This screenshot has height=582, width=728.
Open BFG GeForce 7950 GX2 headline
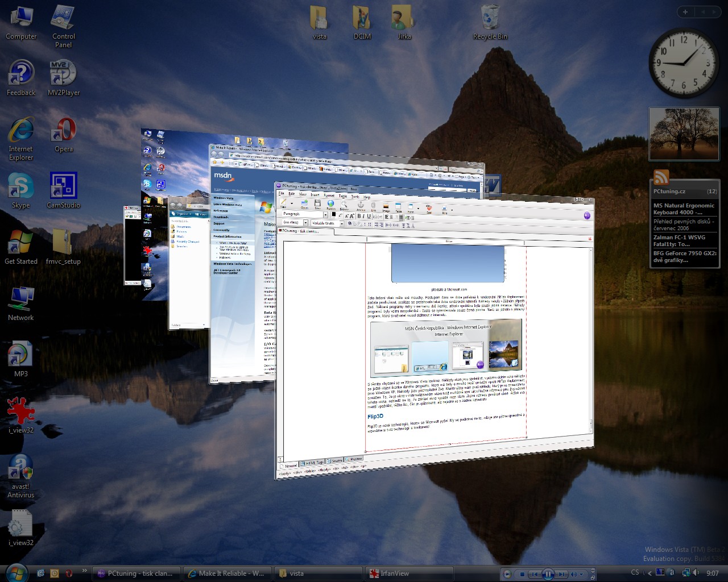[x=685, y=257]
